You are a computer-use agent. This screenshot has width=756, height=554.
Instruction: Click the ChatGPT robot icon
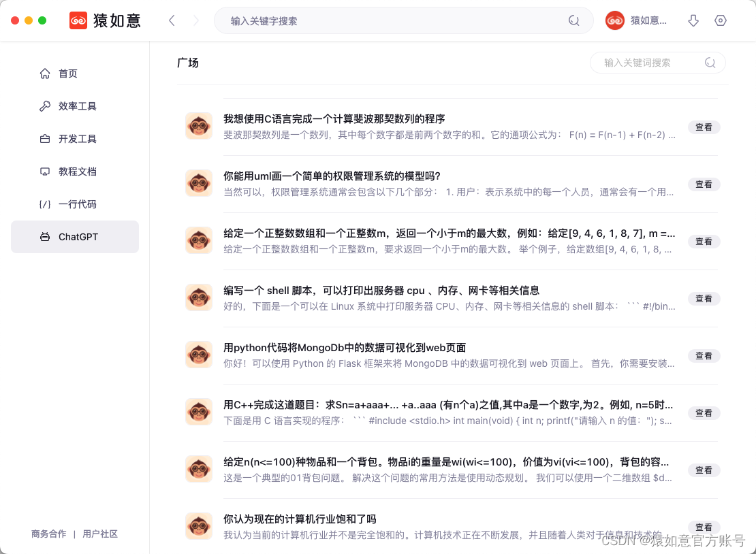(45, 237)
